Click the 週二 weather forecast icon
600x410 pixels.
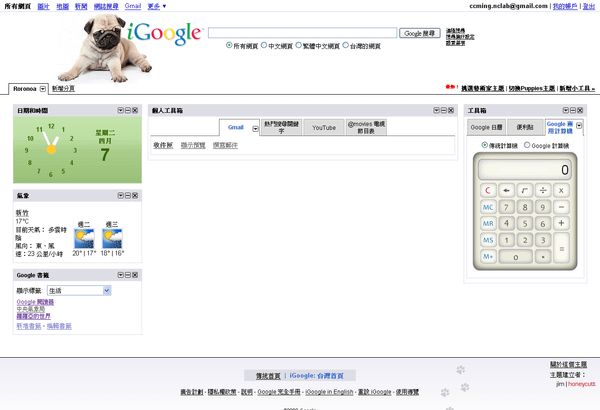[84, 238]
